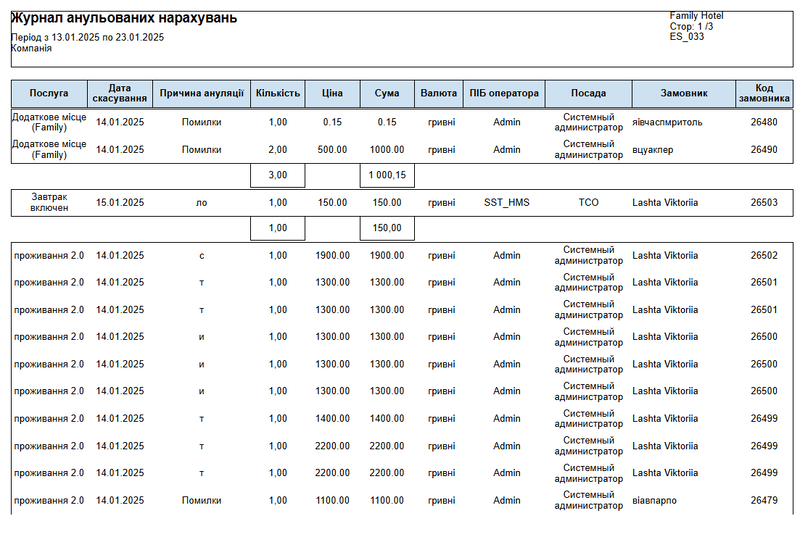800x558 pixels.
Task: Click the "Послуга" column header
Action: [49, 94]
